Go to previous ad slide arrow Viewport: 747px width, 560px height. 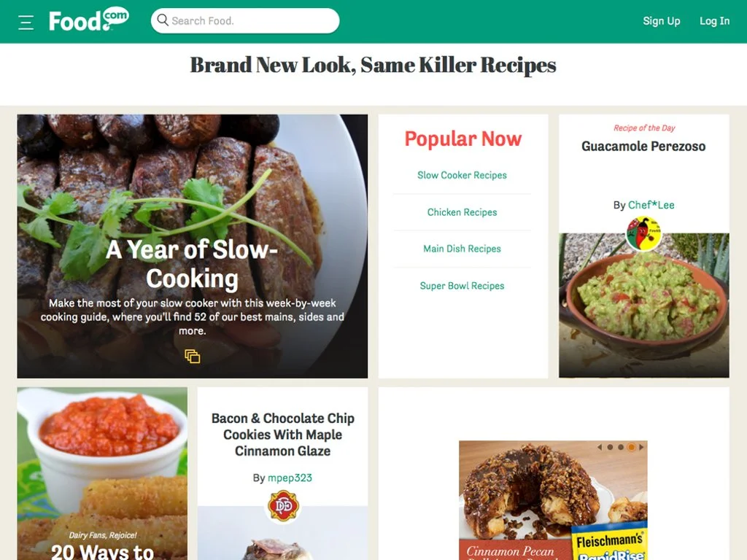pyautogui.click(x=600, y=447)
